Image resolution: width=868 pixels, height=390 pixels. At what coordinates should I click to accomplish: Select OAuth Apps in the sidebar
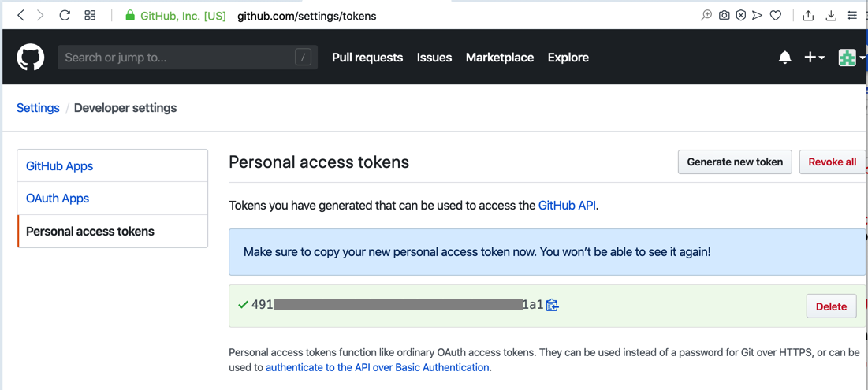tap(58, 199)
